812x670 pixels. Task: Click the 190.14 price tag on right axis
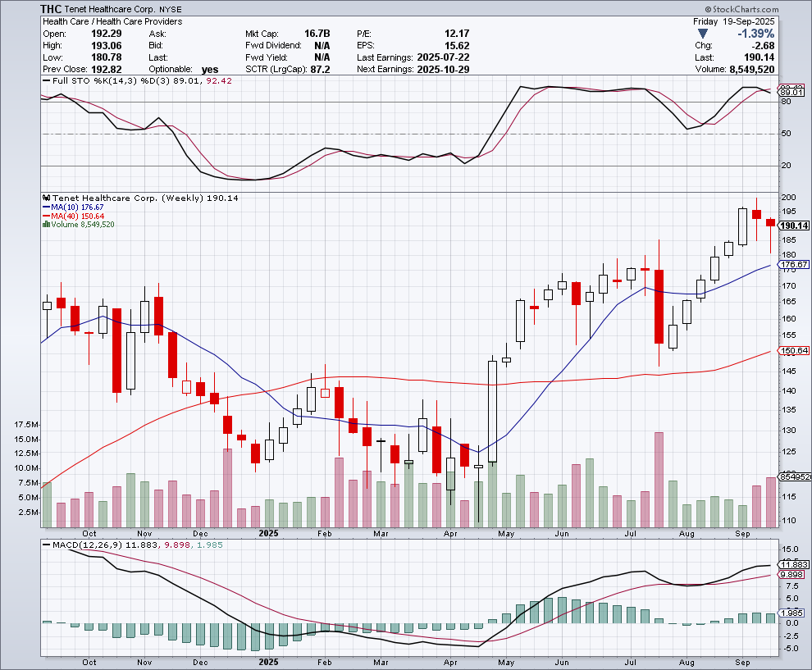794,226
